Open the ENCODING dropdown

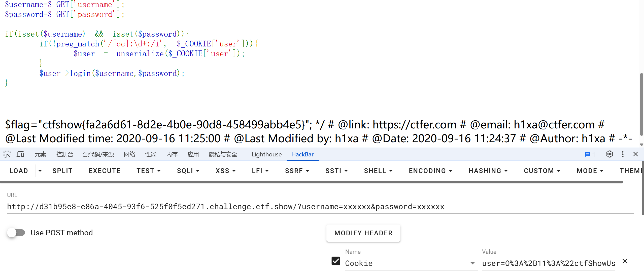(x=430, y=171)
